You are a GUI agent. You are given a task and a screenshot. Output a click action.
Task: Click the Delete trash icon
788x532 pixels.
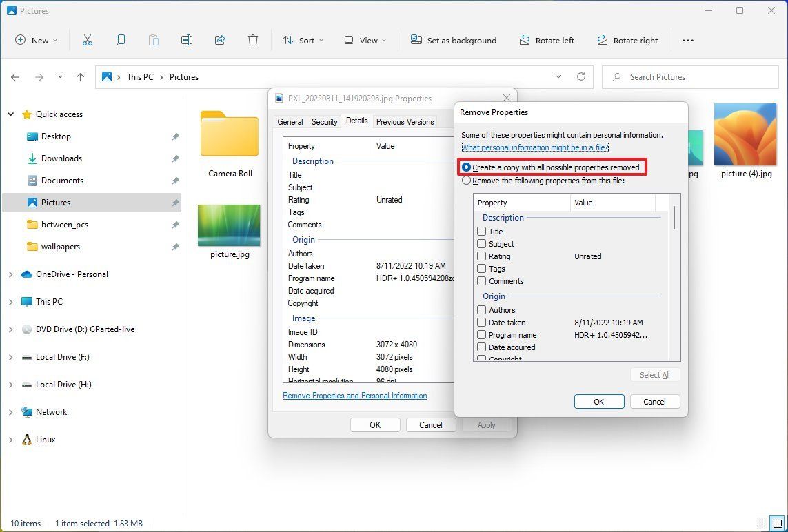pos(253,40)
